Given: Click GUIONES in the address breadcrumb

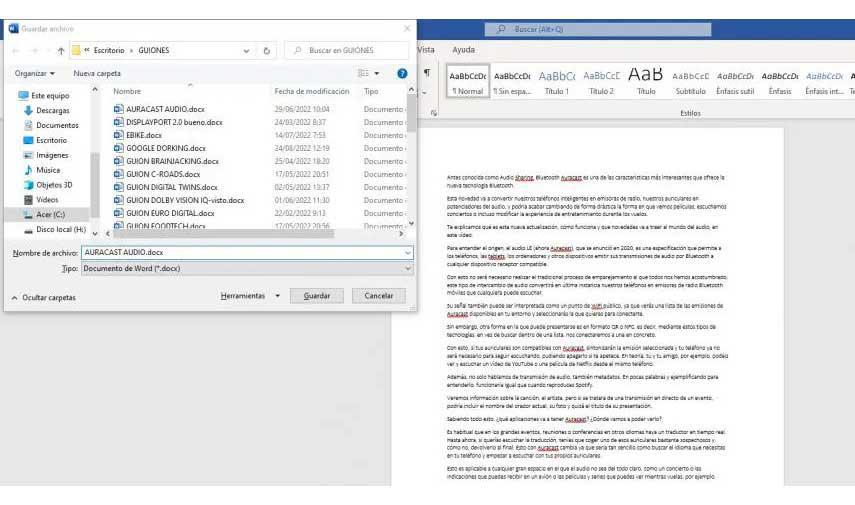Looking at the screenshot, I should click(154, 50).
